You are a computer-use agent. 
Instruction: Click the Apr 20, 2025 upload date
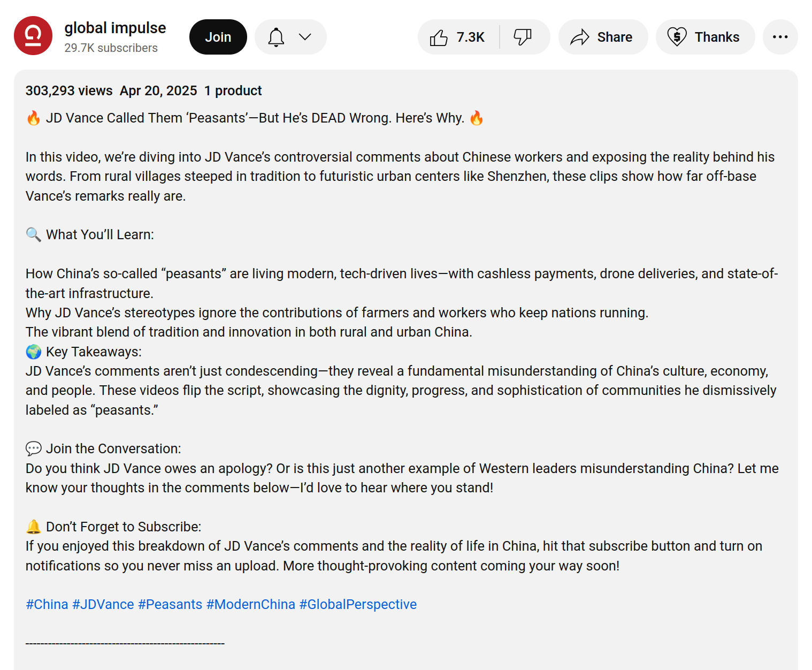[x=158, y=90]
